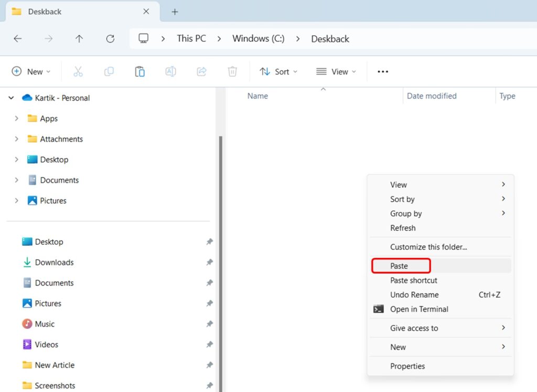Click pin icon next to pinned Pictures

209,303
